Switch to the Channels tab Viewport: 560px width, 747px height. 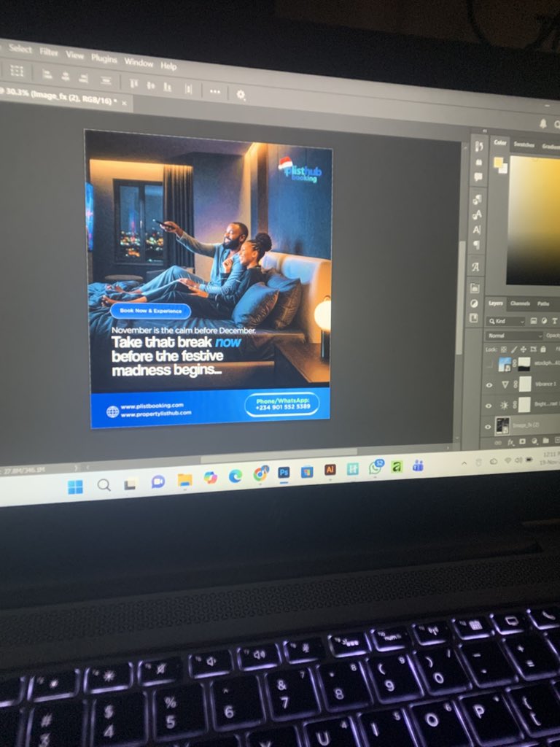519,303
